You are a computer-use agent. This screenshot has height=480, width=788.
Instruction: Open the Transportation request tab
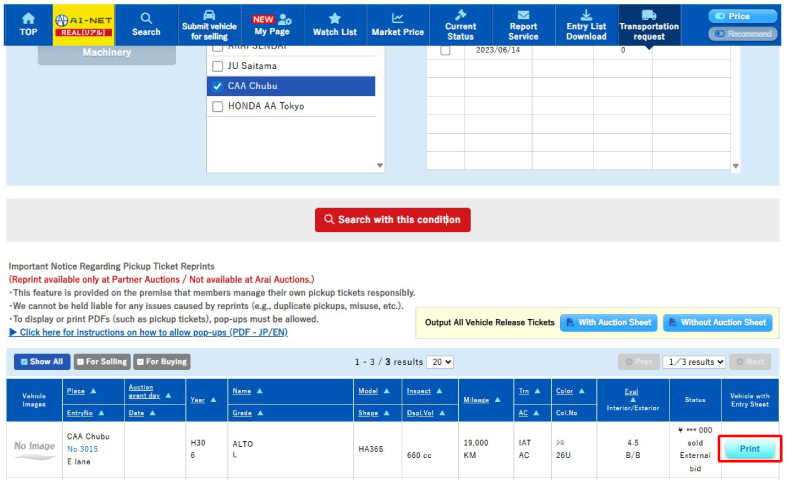(649, 23)
